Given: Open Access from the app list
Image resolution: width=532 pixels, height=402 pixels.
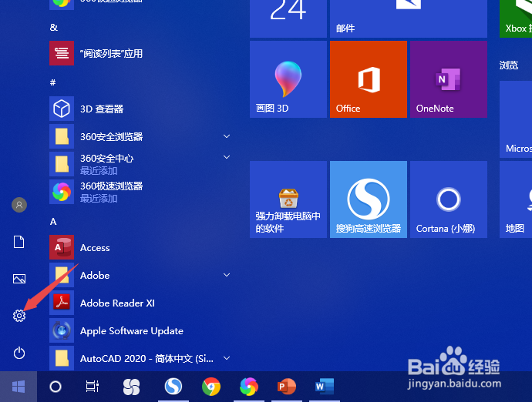Looking at the screenshot, I should click(x=141, y=247).
